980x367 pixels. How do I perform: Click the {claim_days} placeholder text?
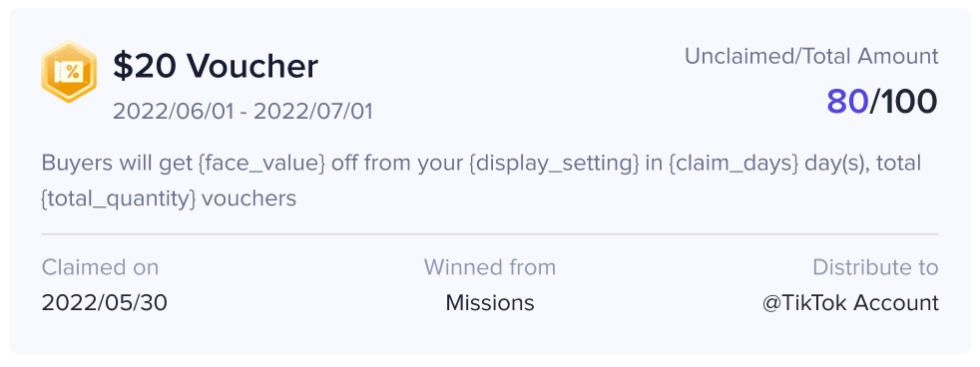coord(734,163)
